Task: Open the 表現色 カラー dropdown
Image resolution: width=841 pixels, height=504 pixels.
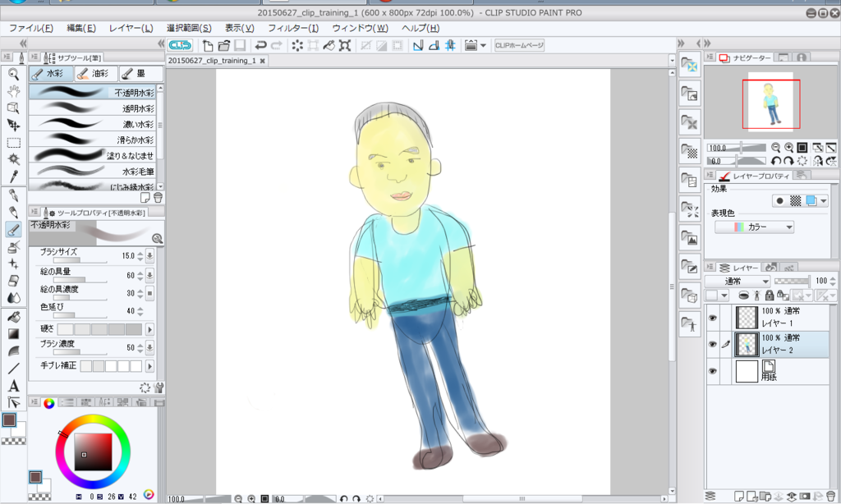Action: point(754,227)
